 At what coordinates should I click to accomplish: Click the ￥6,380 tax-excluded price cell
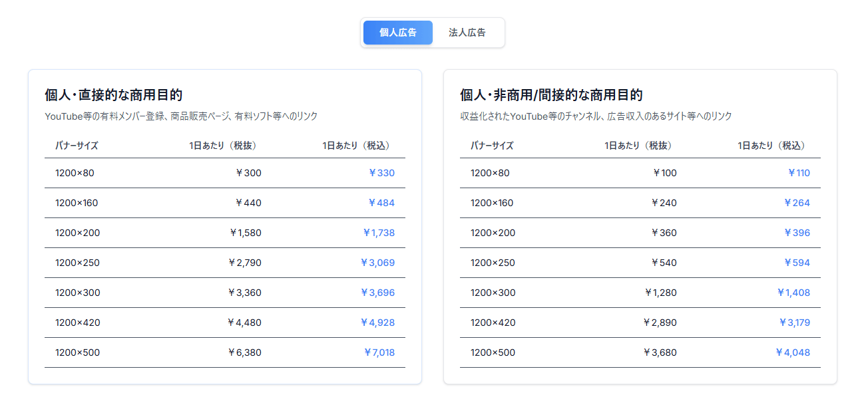(x=244, y=352)
